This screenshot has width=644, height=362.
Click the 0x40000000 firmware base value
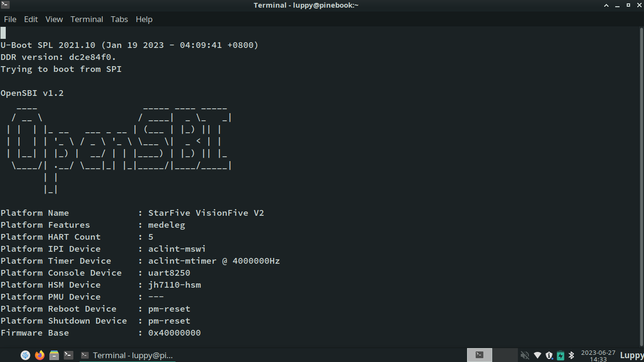175,333
